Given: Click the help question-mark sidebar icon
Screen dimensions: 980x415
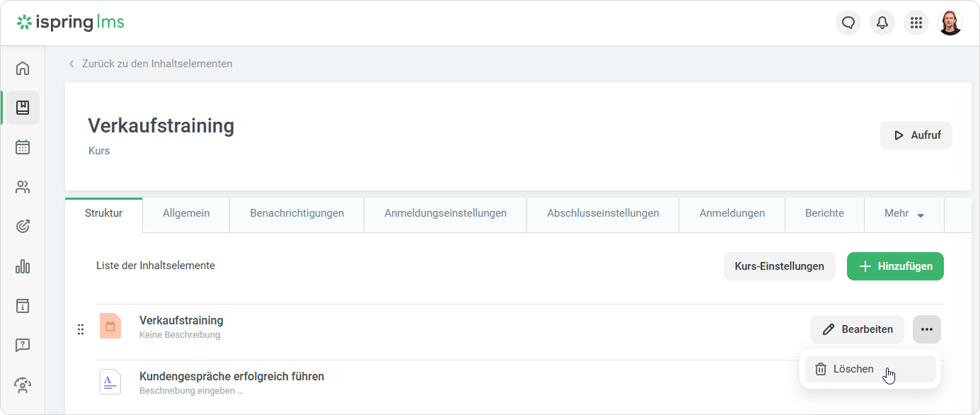Looking at the screenshot, I should [x=23, y=346].
